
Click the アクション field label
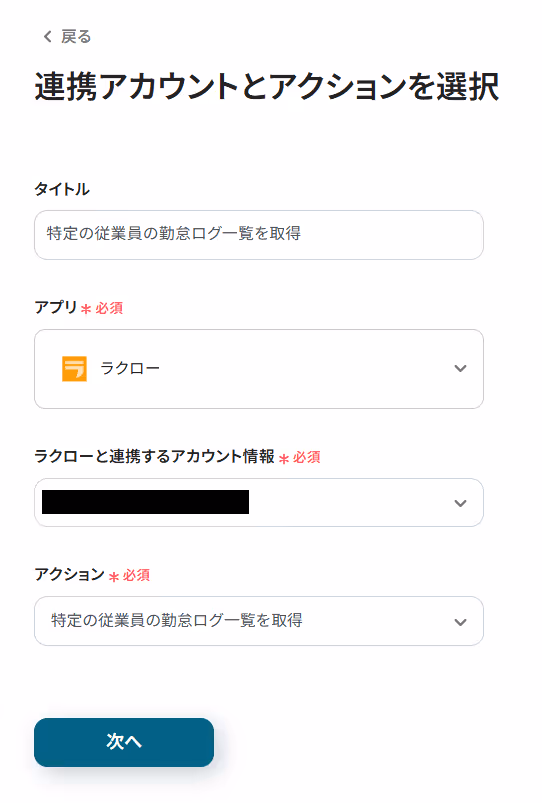tap(69, 574)
